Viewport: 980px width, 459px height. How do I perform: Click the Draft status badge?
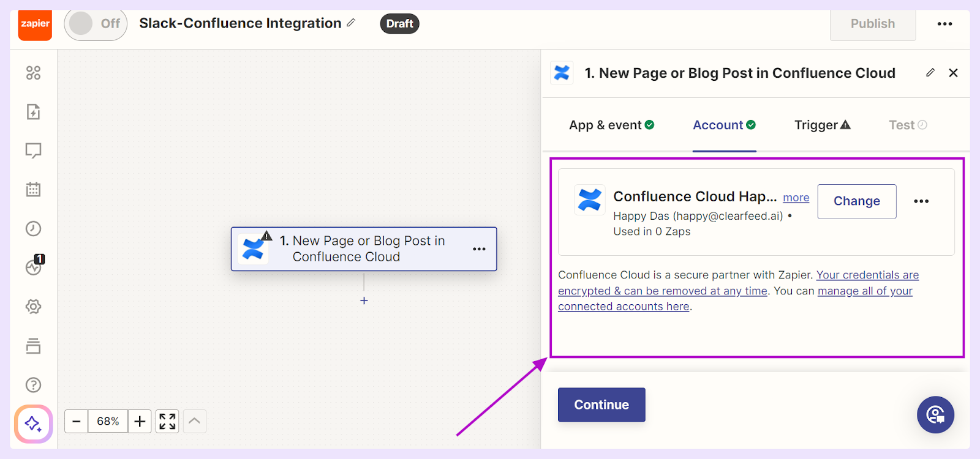click(x=399, y=23)
